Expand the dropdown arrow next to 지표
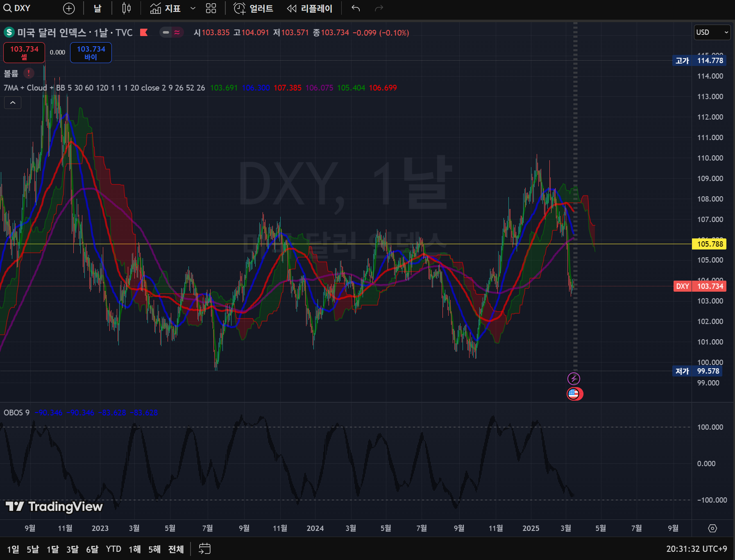The height and width of the screenshot is (560, 735). click(x=193, y=8)
